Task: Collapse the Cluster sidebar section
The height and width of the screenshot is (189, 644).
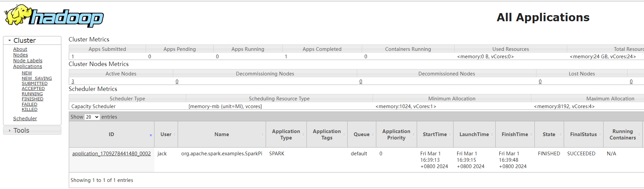Action: [9, 40]
